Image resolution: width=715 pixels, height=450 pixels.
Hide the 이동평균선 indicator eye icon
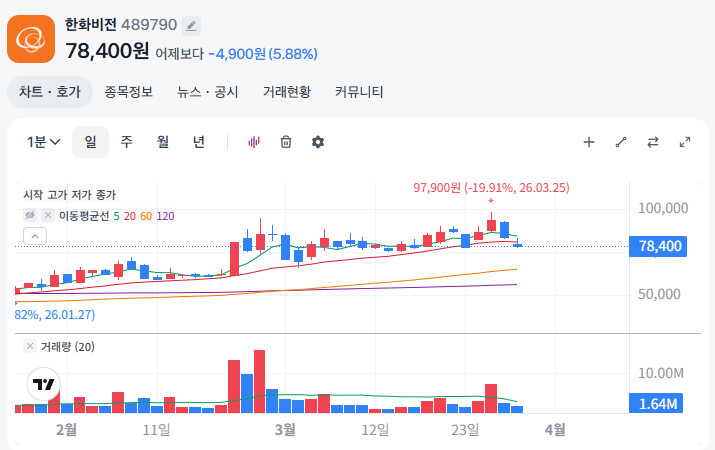pos(30,215)
